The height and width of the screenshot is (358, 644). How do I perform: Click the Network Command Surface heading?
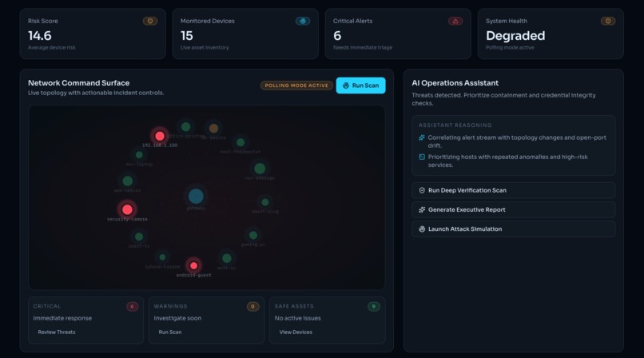(78, 83)
